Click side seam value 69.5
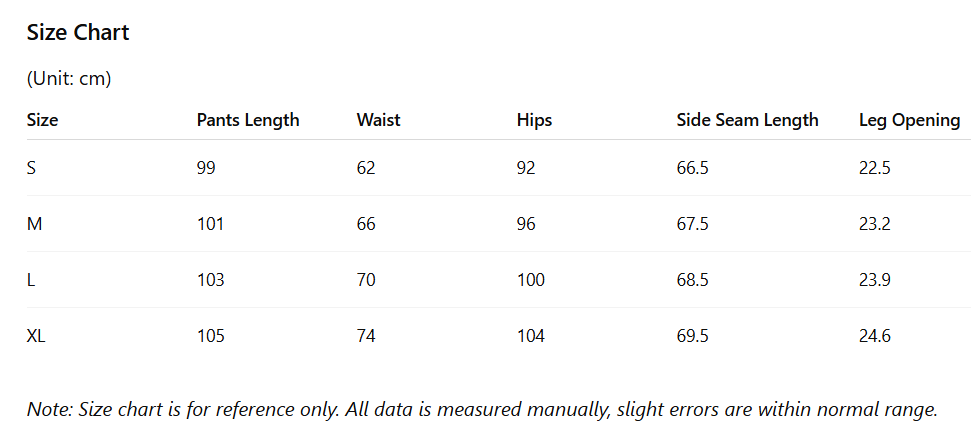This screenshot has height=447, width=971. tap(692, 336)
